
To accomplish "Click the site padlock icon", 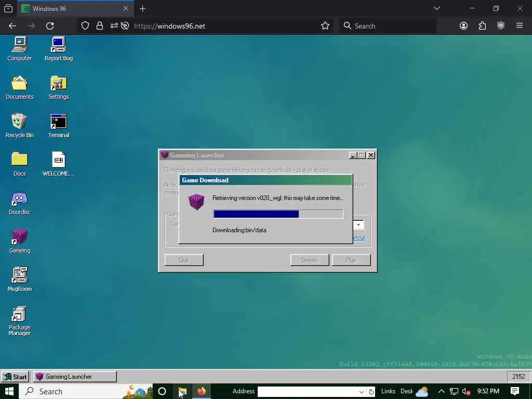I will click(x=99, y=26).
